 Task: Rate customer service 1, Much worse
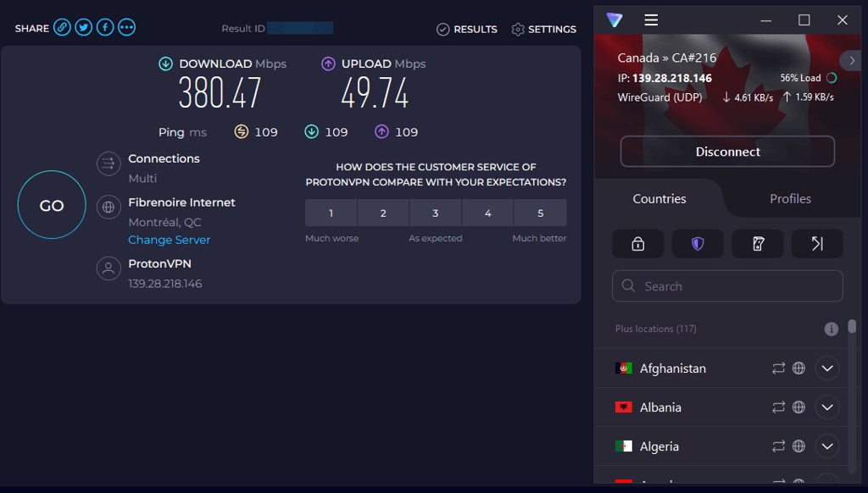331,213
